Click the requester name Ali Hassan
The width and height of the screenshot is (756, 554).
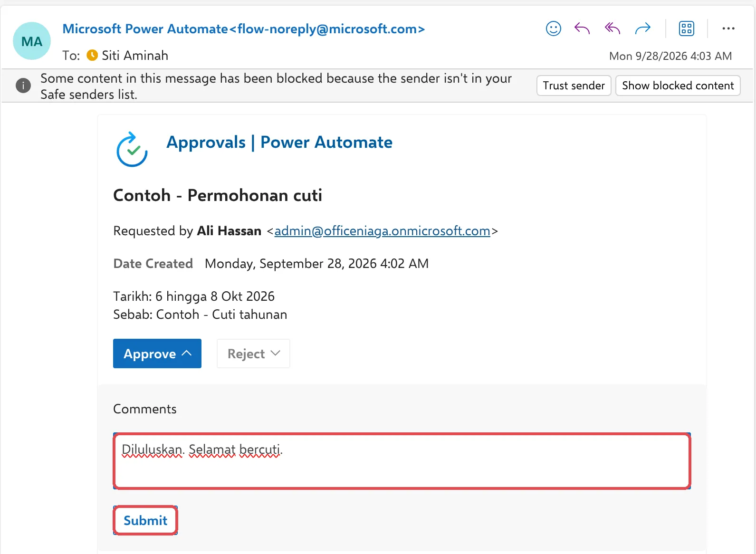229,231
